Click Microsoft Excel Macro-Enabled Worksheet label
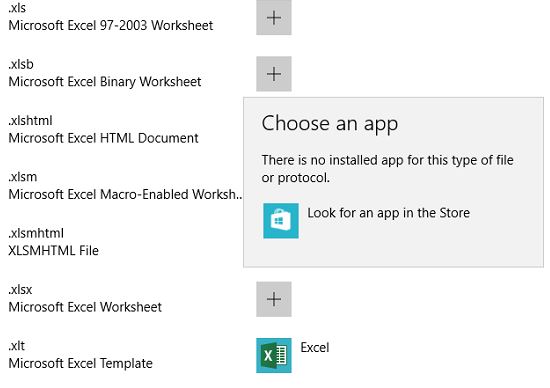Screen dimensions: 550x388 click(x=125, y=194)
